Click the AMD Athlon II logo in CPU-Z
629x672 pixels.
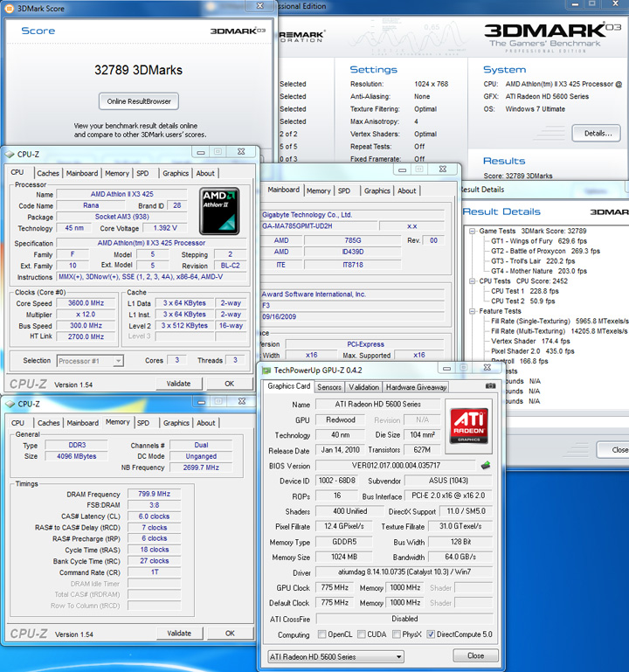219,211
